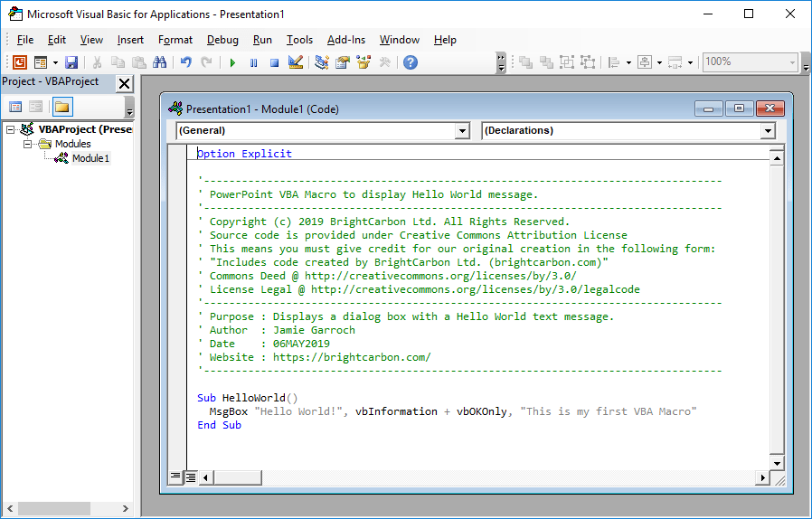
Task: Click the Group icon in UserForm toolbar
Action: (567, 62)
